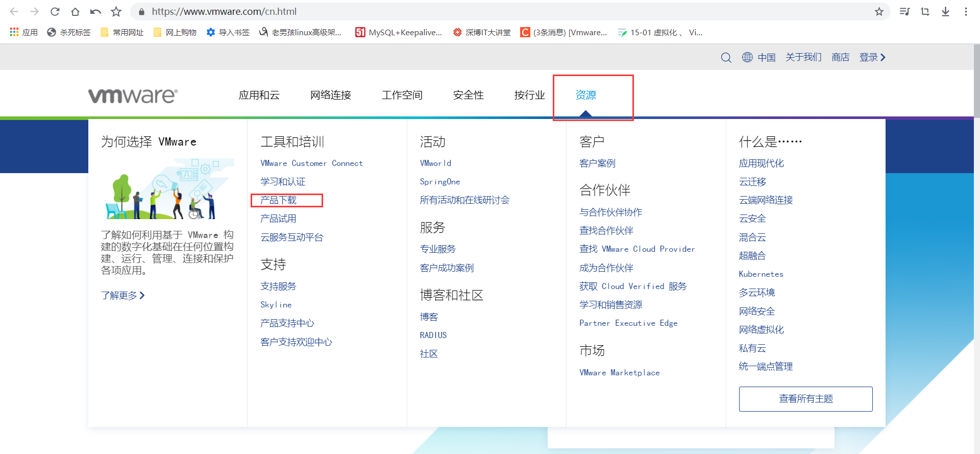Click VMware Customer Connect link

[312, 163]
